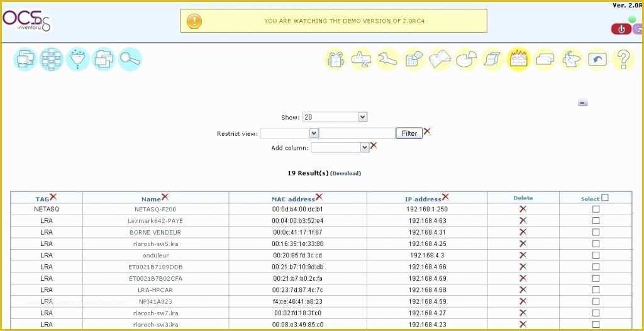Select the ET0021B7B02CFA row checkbox

(x=596, y=278)
